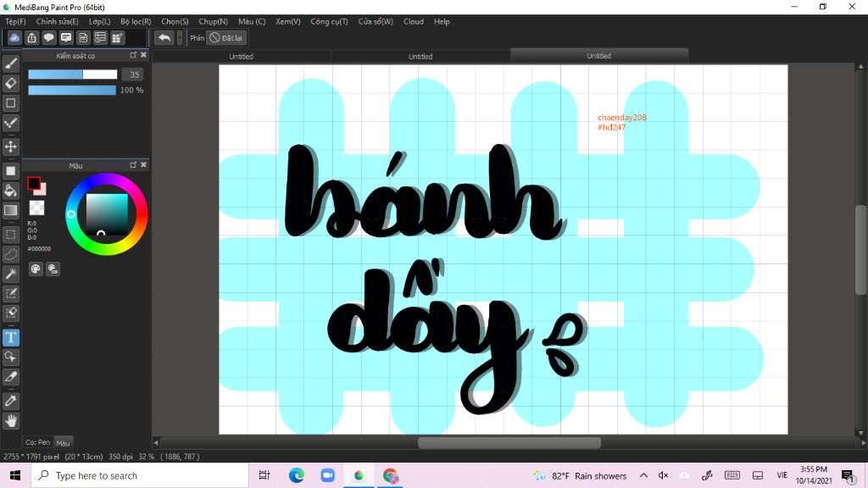Open the Xem(V) menu
The width and height of the screenshot is (868, 488).
[288, 21]
